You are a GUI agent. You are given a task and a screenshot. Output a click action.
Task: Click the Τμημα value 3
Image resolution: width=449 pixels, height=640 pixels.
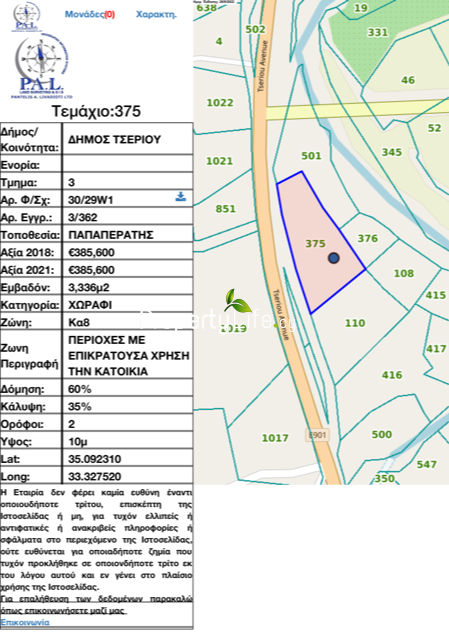(71, 182)
